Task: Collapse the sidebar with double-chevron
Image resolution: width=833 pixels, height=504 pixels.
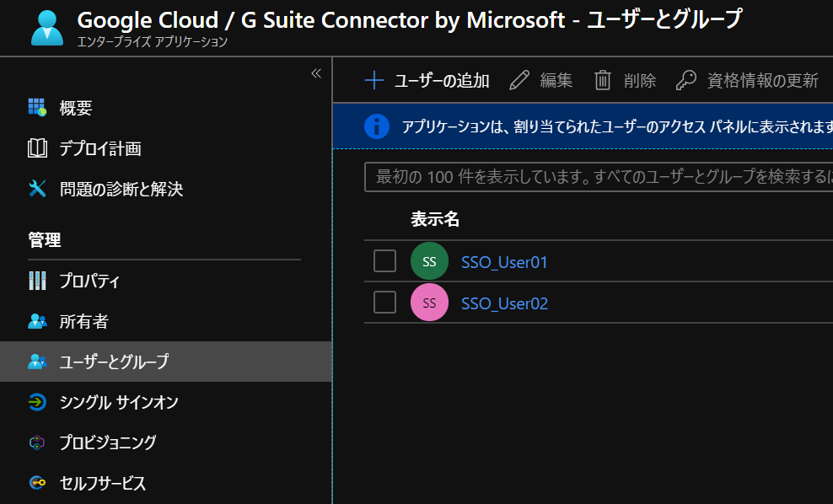Action: pos(316,73)
